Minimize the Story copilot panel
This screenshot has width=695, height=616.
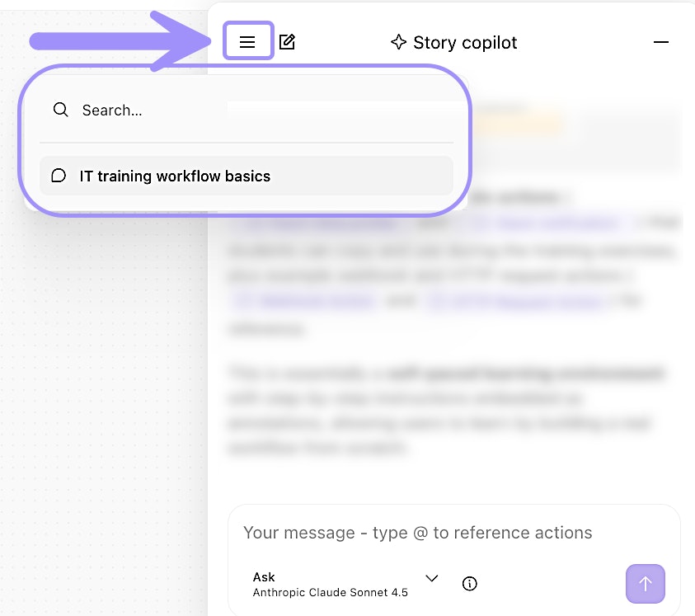(x=660, y=42)
